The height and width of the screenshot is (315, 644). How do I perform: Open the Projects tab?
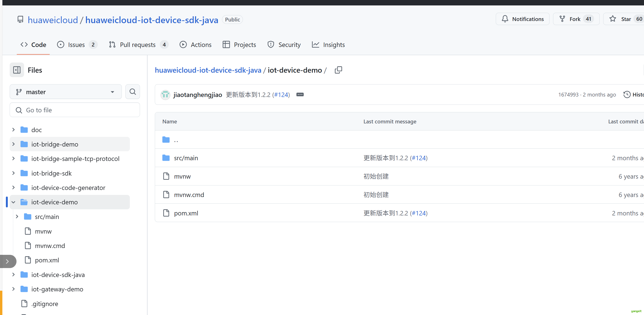[x=239, y=45]
